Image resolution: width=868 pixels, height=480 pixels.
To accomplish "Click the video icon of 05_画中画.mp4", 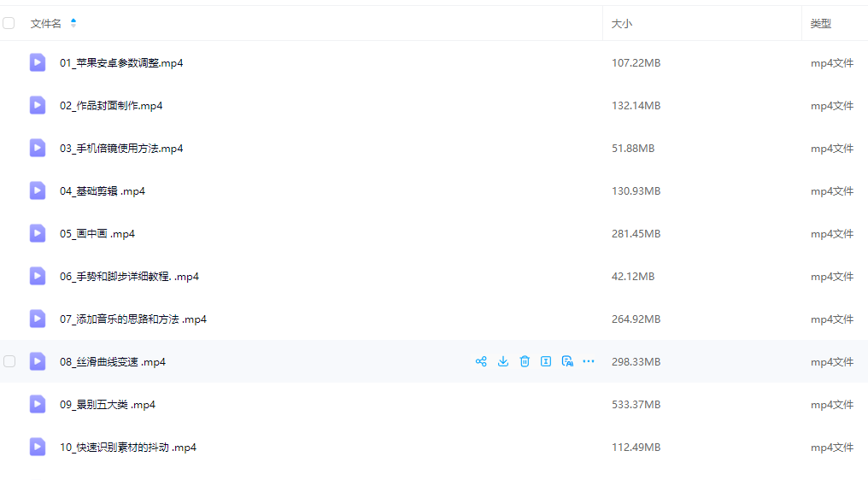I will click(38, 233).
